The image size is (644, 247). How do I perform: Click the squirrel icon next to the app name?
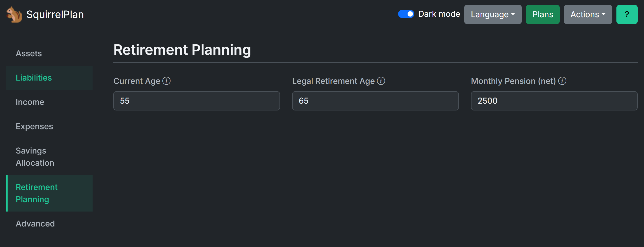tap(14, 14)
